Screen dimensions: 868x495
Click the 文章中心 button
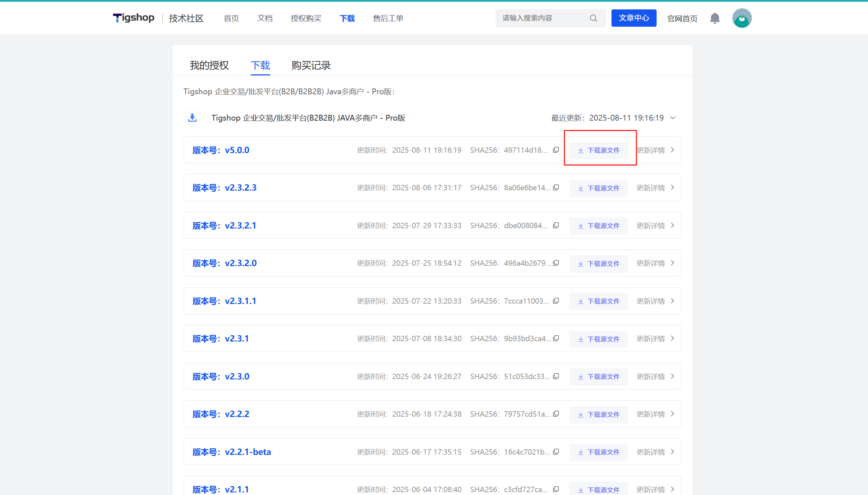(x=634, y=18)
